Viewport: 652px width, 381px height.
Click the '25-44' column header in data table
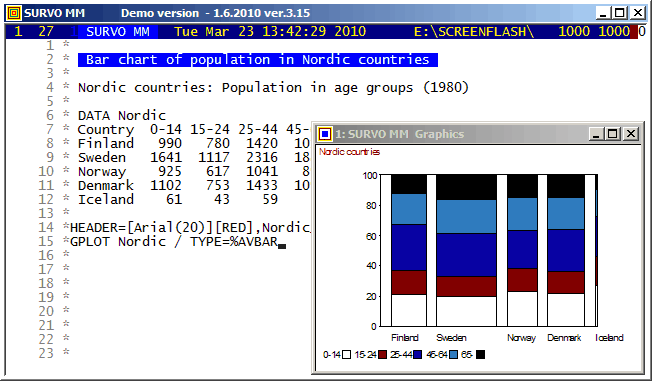258,129
